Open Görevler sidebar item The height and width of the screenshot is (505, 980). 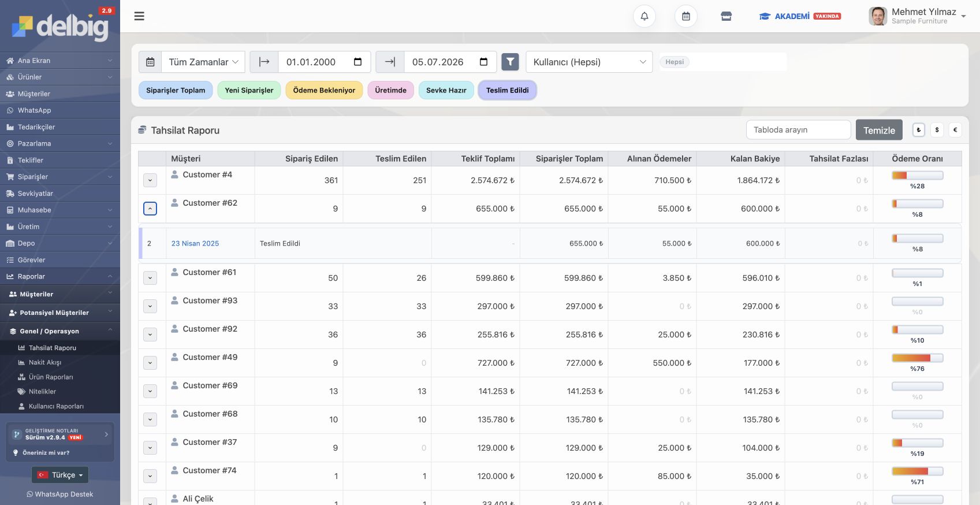click(60, 260)
